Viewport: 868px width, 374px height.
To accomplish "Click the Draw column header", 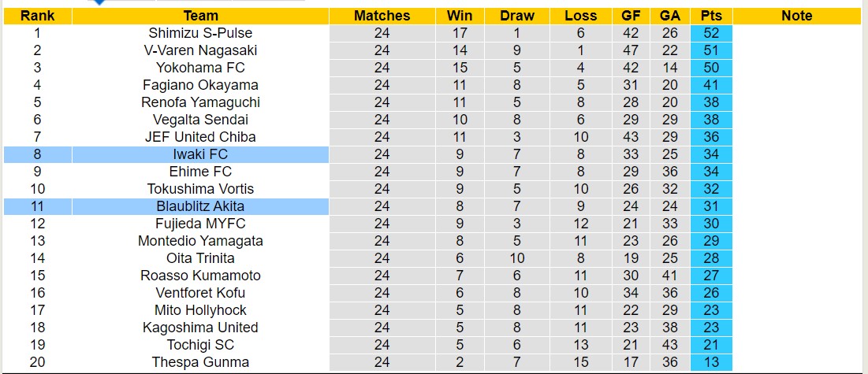I will pyautogui.click(x=517, y=16).
